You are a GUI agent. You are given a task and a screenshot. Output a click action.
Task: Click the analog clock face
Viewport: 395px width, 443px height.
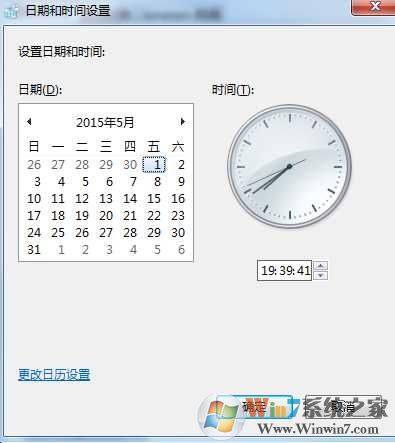point(289,166)
